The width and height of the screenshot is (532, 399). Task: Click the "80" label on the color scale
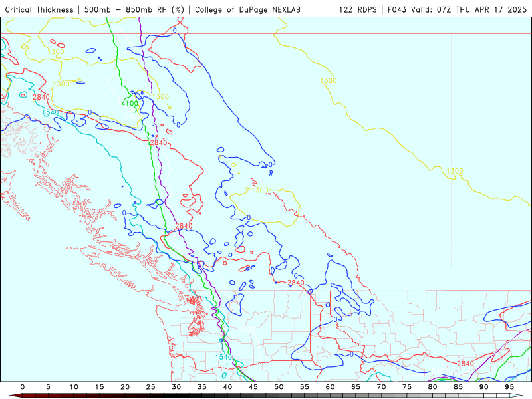pyautogui.click(x=432, y=387)
